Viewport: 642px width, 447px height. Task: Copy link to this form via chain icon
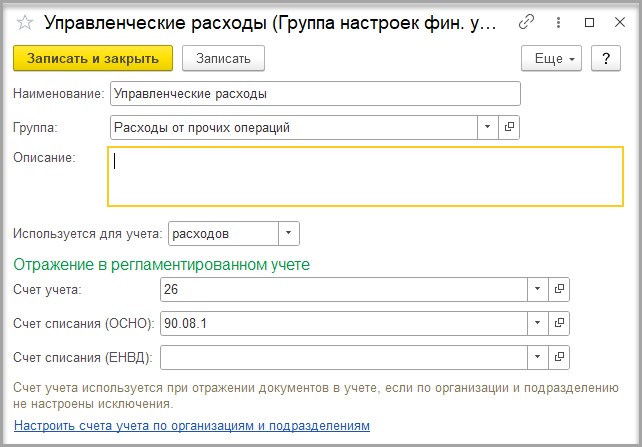point(526,22)
